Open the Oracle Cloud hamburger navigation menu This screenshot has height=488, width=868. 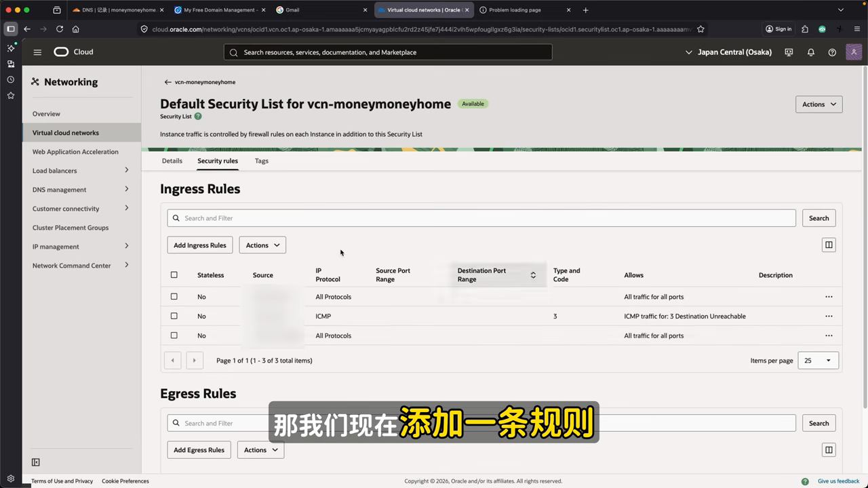[37, 52]
